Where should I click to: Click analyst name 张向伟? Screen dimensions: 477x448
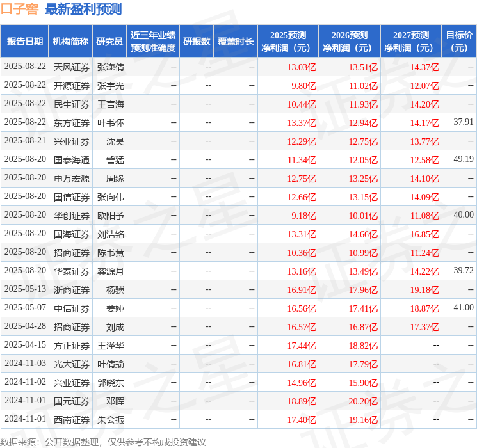110,197
